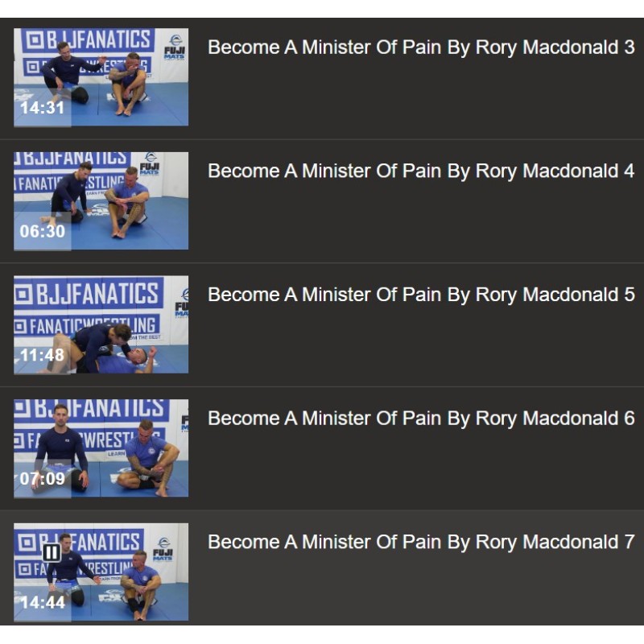The image size is (644, 644).
Task: Click the 06:30 duration badge
Action: (x=43, y=231)
